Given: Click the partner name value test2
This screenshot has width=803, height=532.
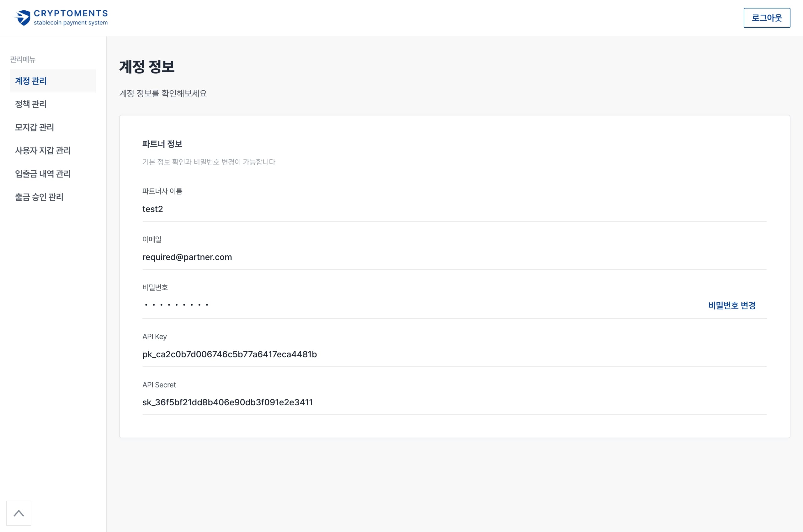Looking at the screenshot, I should tap(152, 209).
